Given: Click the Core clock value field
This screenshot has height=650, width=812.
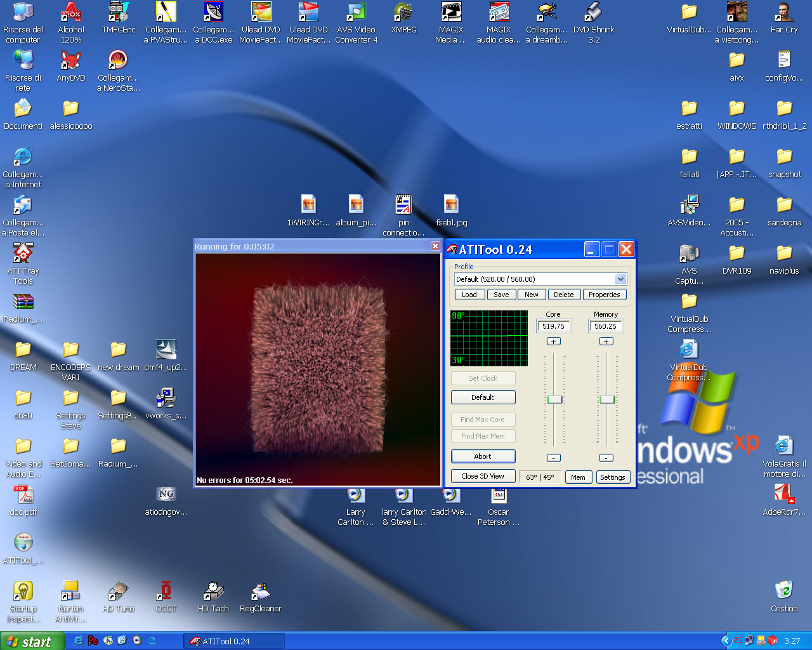Looking at the screenshot, I should point(554,326).
